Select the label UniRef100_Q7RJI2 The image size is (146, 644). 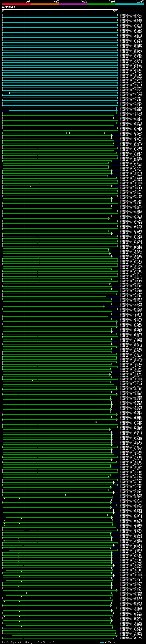tap(131, 163)
